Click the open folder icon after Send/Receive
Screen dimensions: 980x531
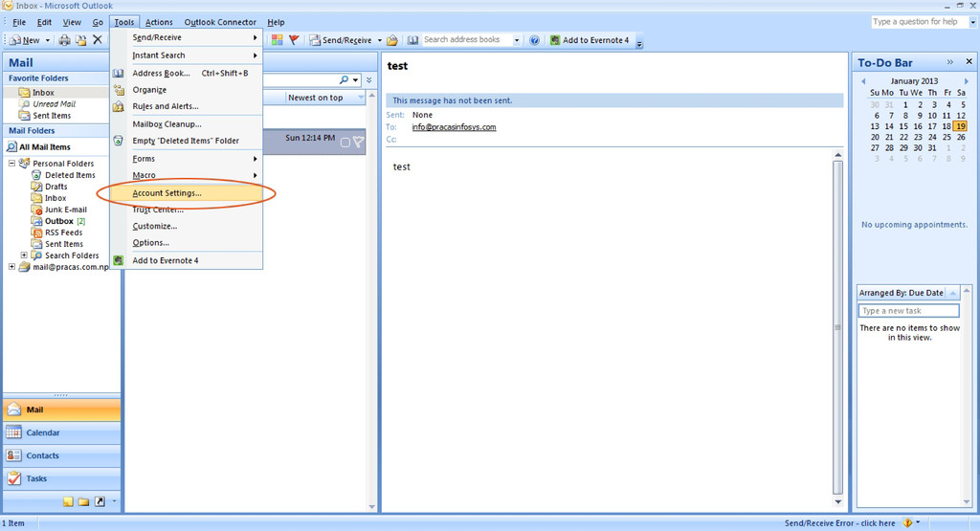[391, 40]
